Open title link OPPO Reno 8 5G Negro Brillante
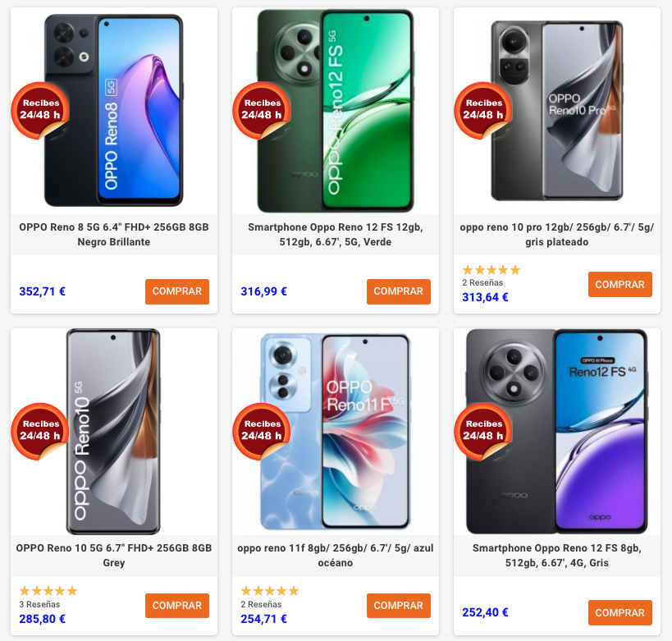Viewport: 672px width, 641px height. point(114,235)
